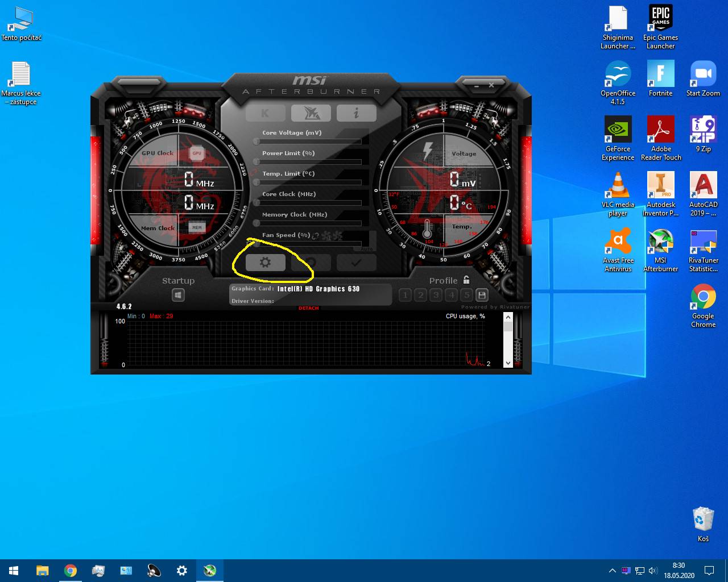Select the Koš recycle bin icon
Viewport: 728px width, 582px height.
pos(703,524)
